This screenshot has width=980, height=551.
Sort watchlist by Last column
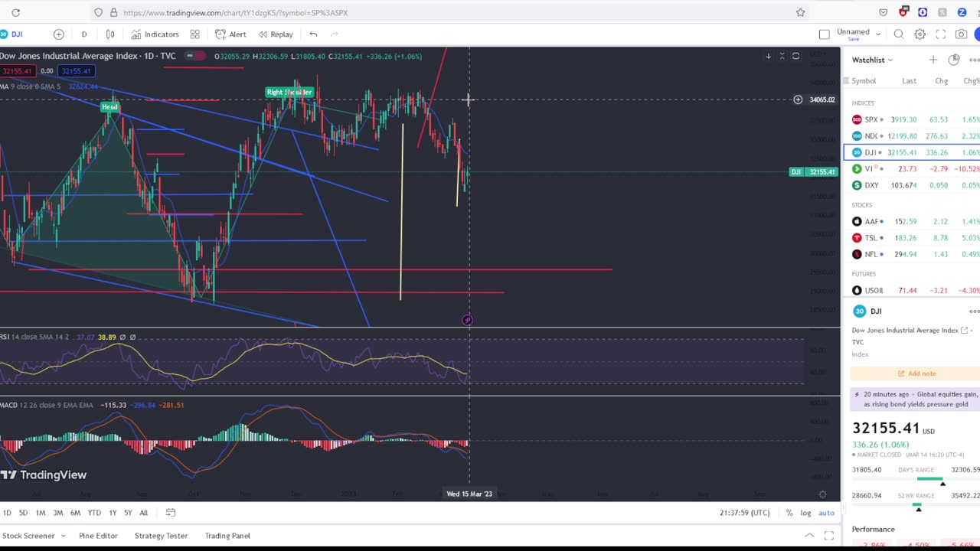pyautogui.click(x=909, y=81)
